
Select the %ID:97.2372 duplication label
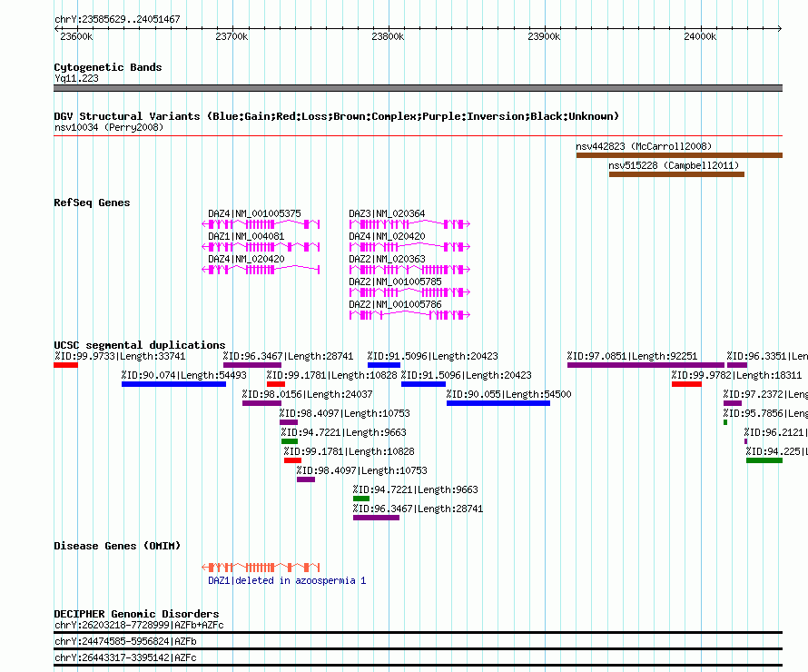(x=765, y=394)
